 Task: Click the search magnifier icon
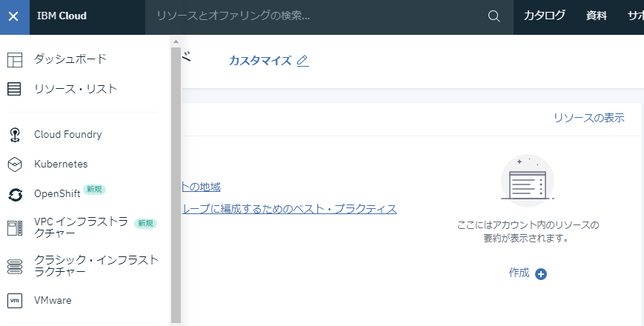pos(494,16)
